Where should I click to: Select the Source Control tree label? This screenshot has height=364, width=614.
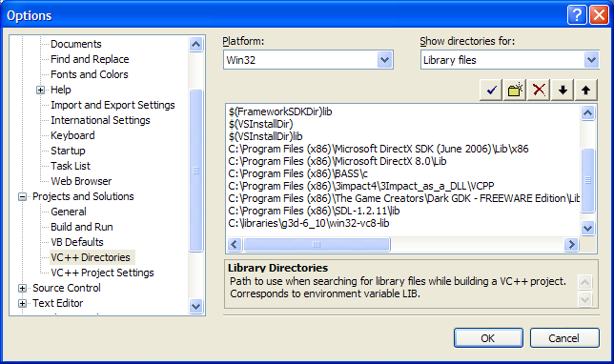point(67,288)
